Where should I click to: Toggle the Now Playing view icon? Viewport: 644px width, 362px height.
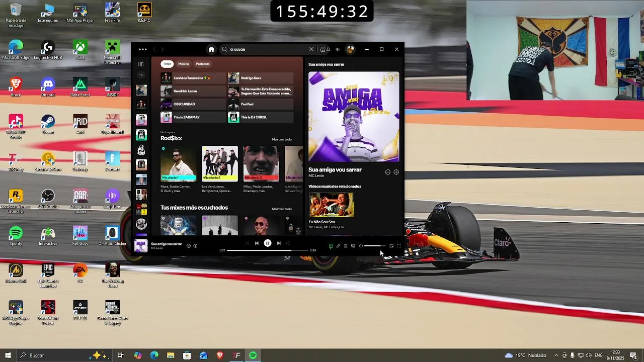[x=331, y=246]
